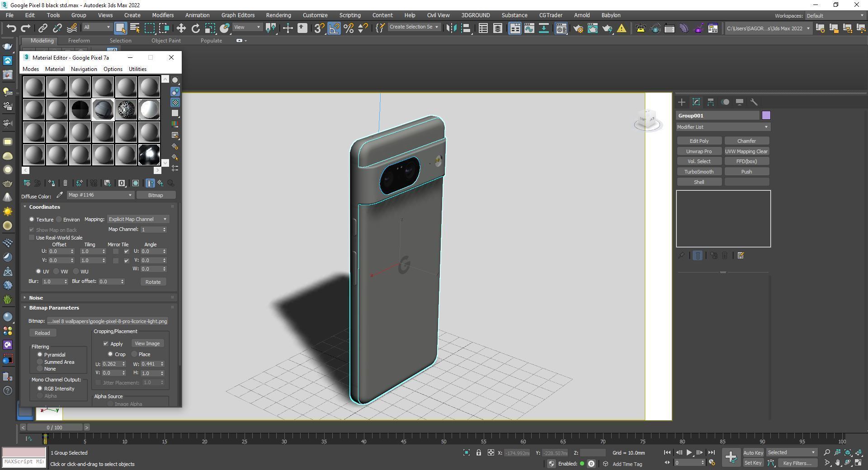Select the VW mapping radio button
This screenshot has width=868, height=470.
pos(56,272)
